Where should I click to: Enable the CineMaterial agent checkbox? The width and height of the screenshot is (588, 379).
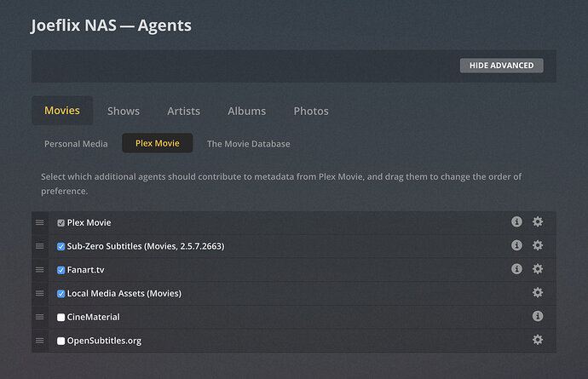coord(61,318)
